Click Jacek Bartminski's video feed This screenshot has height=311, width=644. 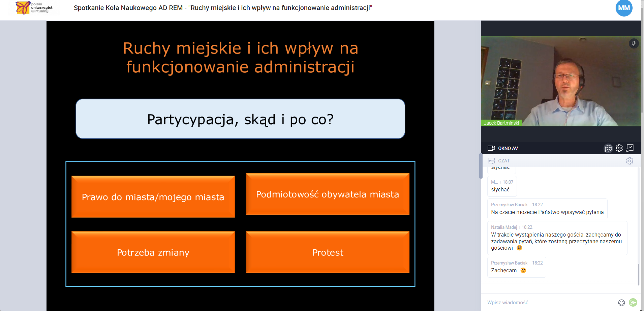point(561,81)
